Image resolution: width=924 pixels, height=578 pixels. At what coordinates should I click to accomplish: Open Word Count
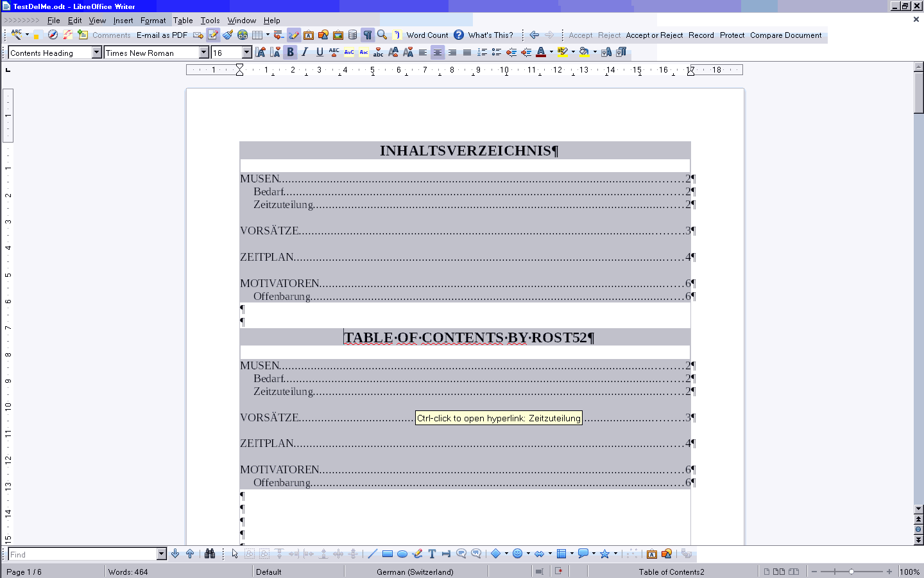tap(427, 35)
